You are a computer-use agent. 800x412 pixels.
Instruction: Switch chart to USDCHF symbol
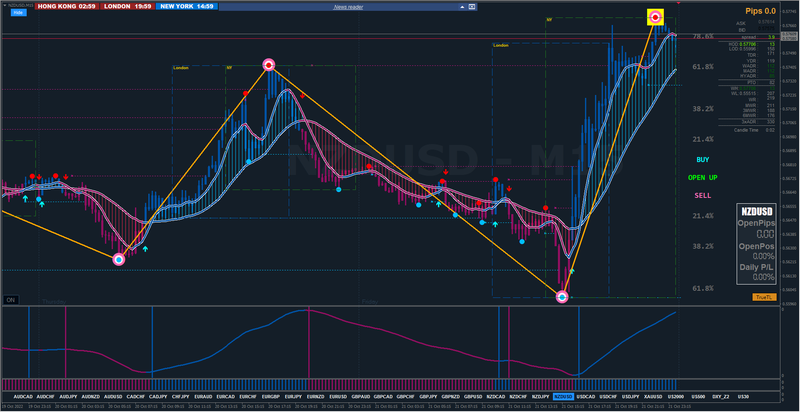[x=608, y=397]
